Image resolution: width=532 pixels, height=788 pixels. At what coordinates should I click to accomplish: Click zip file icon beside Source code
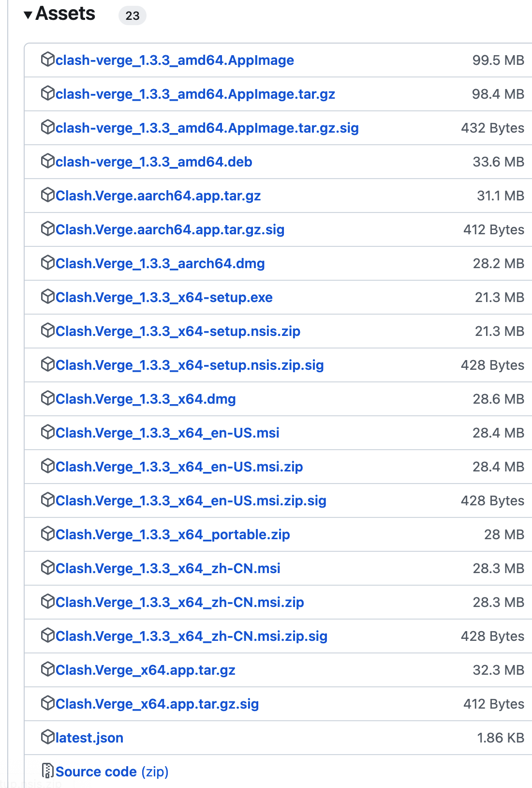pyautogui.click(x=48, y=771)
